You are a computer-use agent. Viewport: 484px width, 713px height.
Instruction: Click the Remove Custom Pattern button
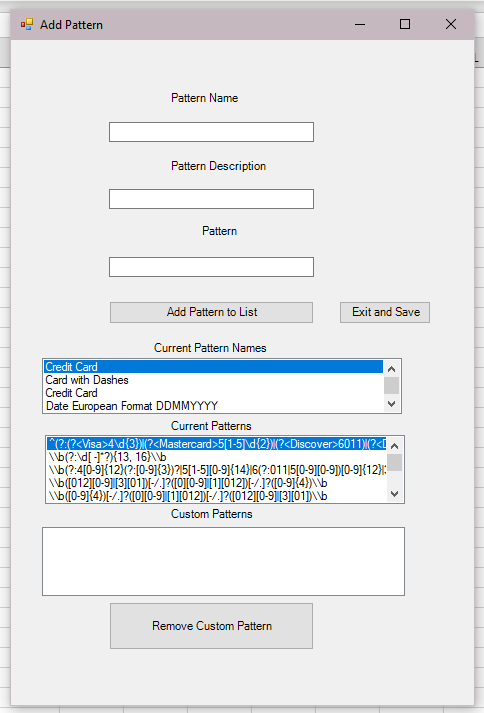click(211, 626)
